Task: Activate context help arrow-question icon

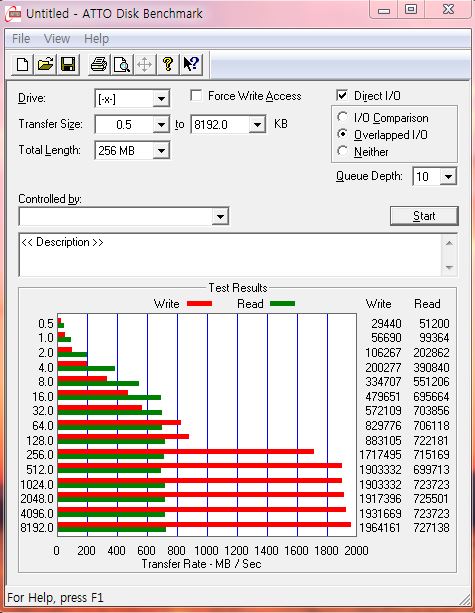Action: tap(191, 64)
